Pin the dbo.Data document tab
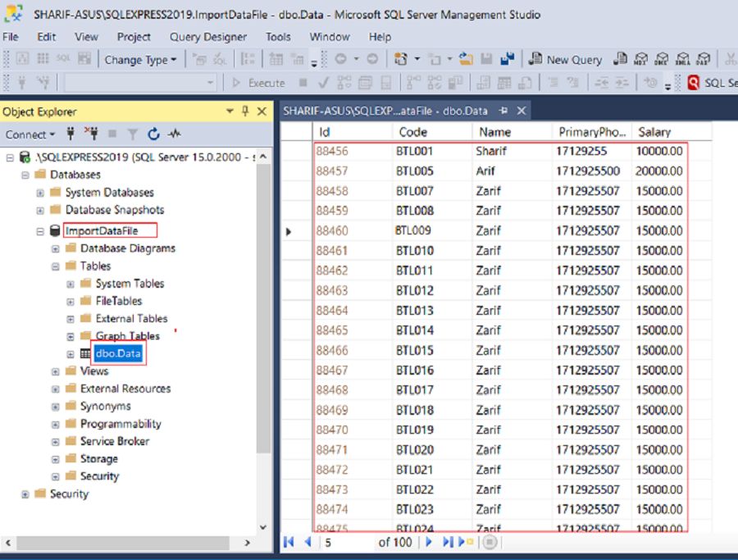The height and width of the screenshot is (560, 738). coord(503,111)
